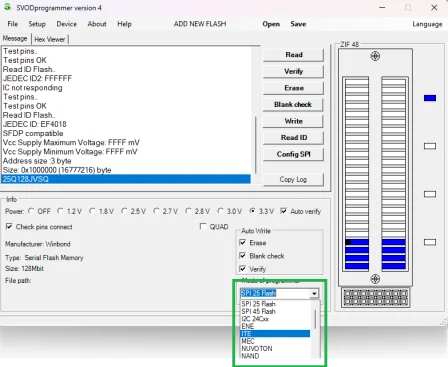Select the SFDP compatible log line
The image size is (448, 367).
click(33, 133)
